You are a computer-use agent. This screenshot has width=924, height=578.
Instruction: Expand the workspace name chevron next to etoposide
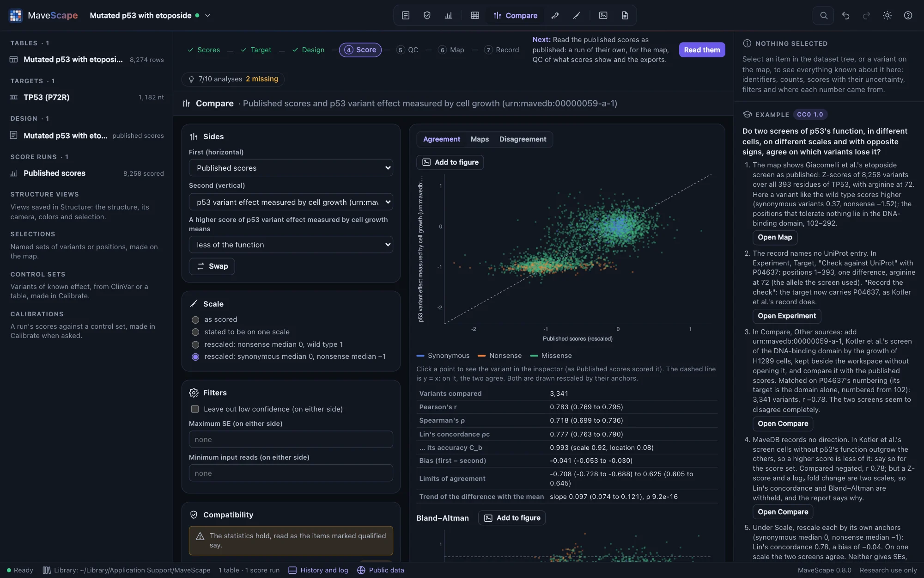coord(208,15)
